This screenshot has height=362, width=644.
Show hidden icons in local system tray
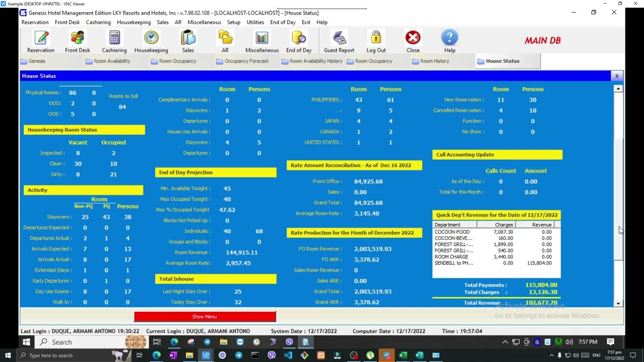click(x=551, y=355)
